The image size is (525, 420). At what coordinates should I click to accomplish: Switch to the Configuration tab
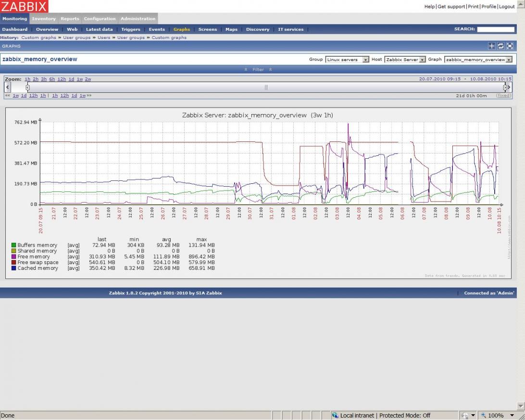[100, 19]
